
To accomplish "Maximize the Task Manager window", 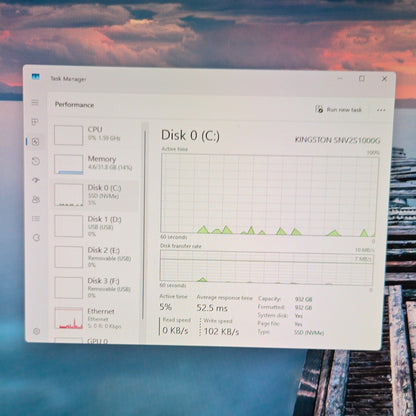I will [x=362, y=79].
